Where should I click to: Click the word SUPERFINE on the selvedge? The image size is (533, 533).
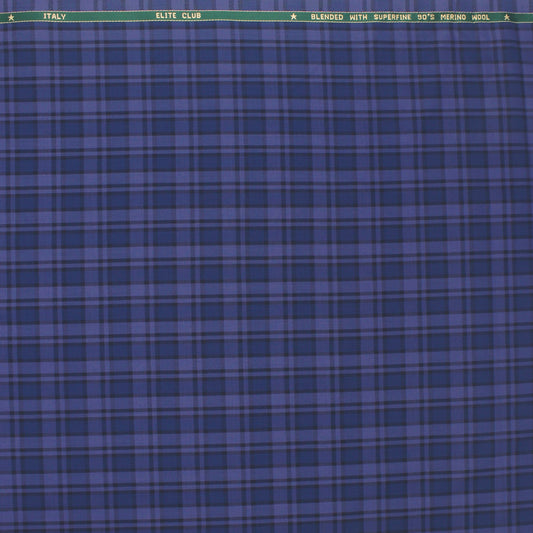[x=393, y=17]
